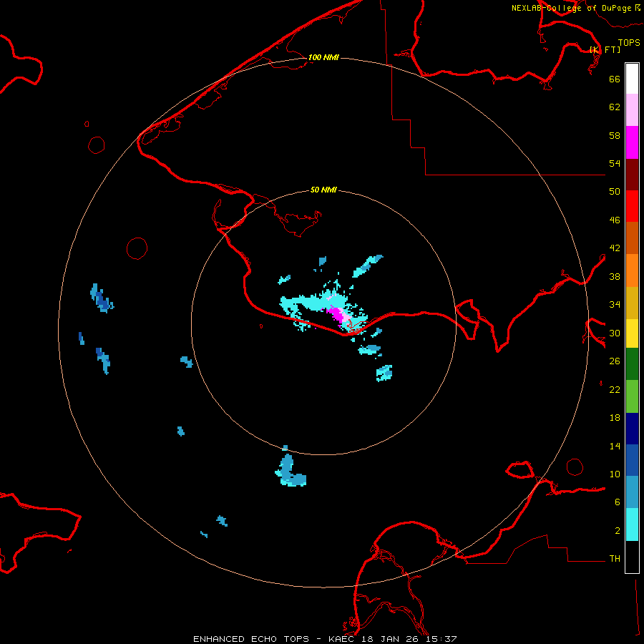Click the light pink legend swatch
The height and width of the screenshot is (644, 644).
coord(632,110)
